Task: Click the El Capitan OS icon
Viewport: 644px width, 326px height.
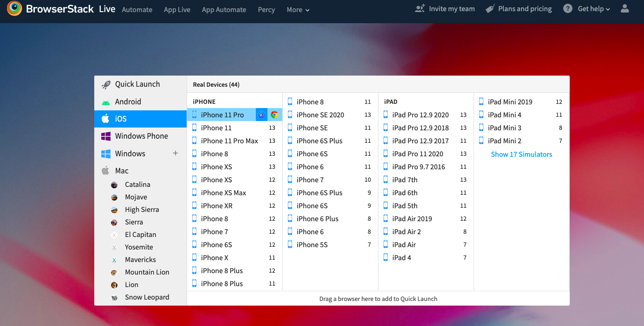Action: pos(114,235)
